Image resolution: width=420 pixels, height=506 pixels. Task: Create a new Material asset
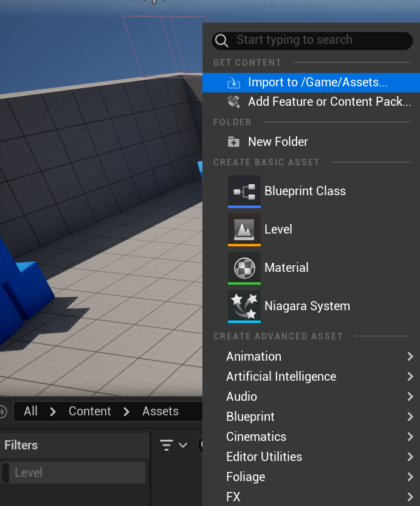311,268
